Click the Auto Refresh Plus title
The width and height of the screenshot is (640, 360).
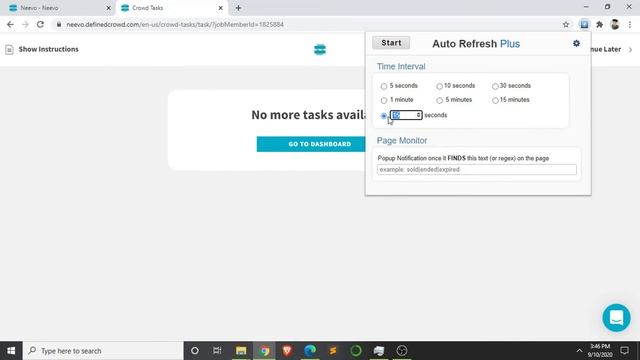click(x=476, y=44)
